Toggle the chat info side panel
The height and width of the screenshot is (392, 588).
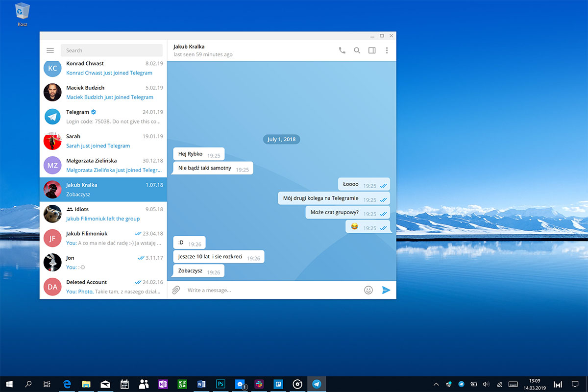[x=372, y=50]
